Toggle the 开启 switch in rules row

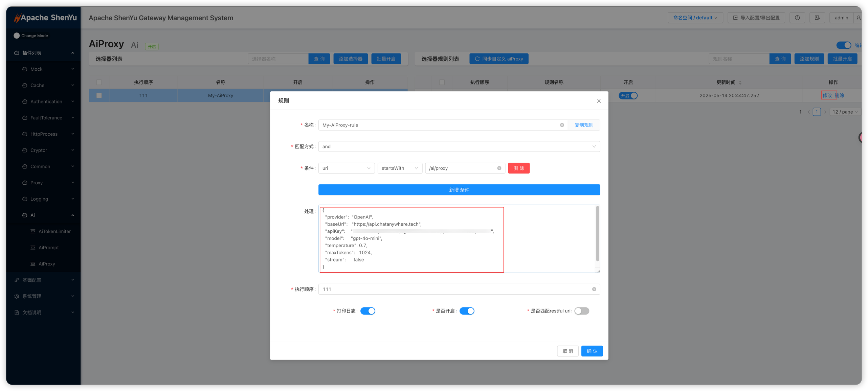coord(628,96)
